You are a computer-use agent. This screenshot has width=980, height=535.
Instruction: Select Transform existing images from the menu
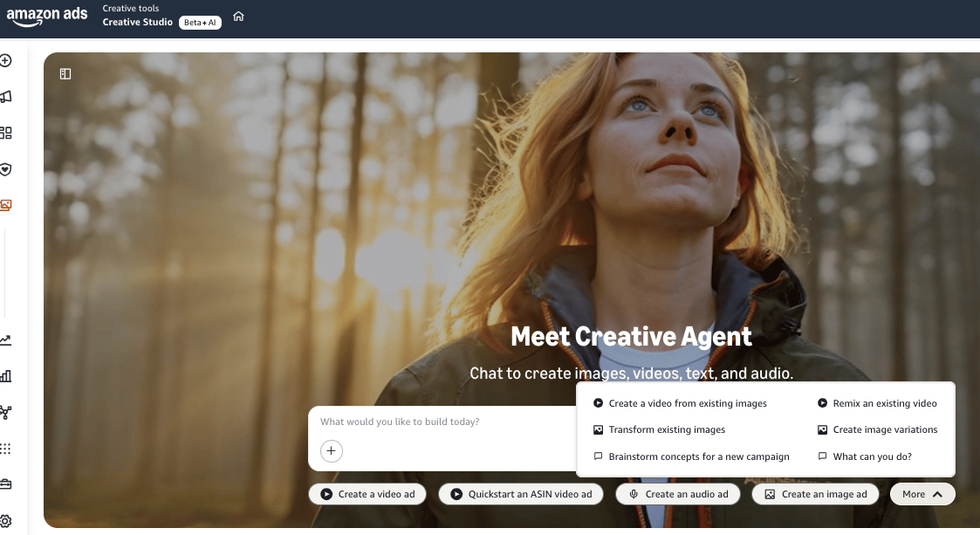click(667, 429)
